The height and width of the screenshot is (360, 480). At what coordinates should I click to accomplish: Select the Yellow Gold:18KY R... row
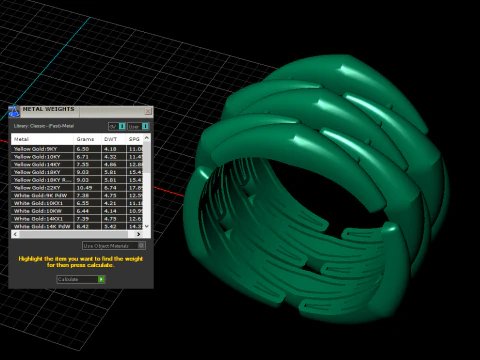pos(77,180)
